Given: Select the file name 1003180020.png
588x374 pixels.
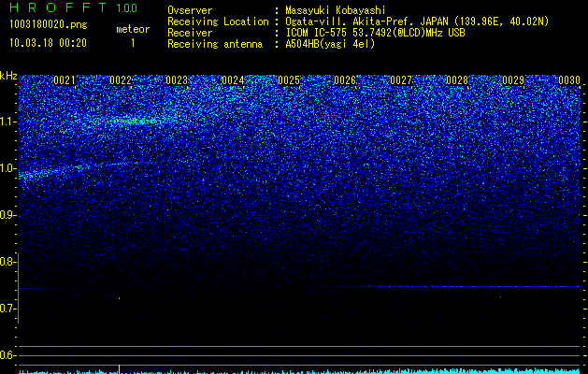Looking at the screenshot, I should [x=49, y=24].
